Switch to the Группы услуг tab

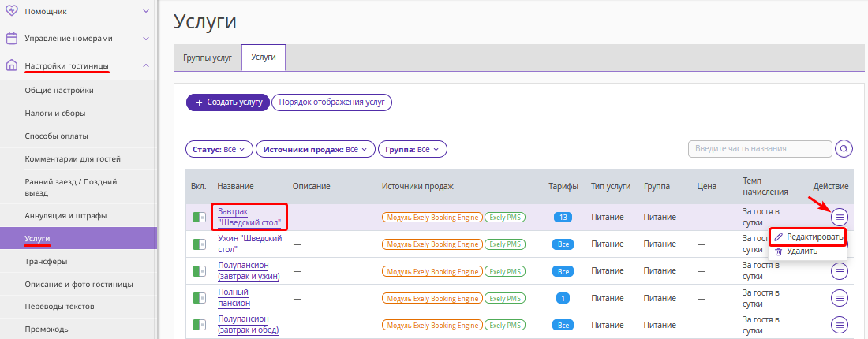[x=208, y=58]
